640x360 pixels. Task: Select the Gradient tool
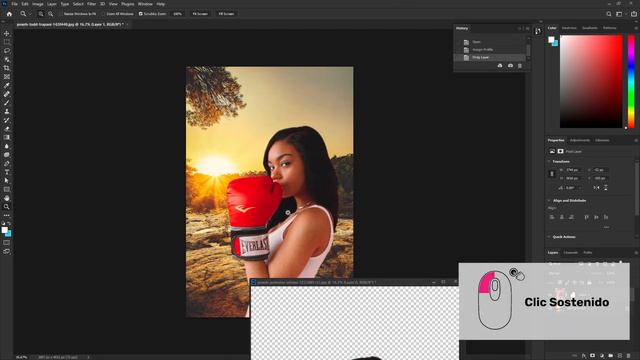coord(7,138)
